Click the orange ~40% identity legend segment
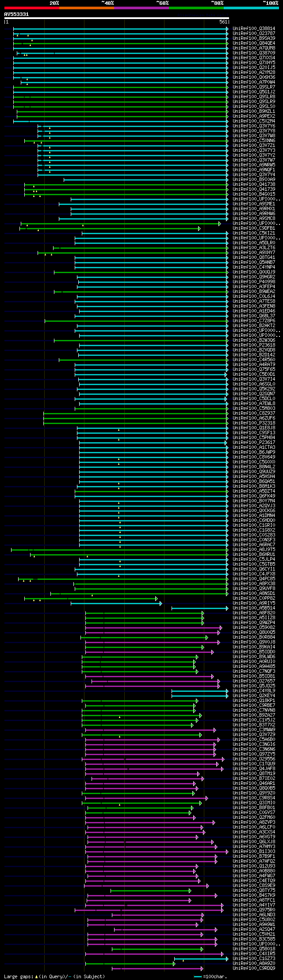Screen dimensions: 283x980 point(87,8)
